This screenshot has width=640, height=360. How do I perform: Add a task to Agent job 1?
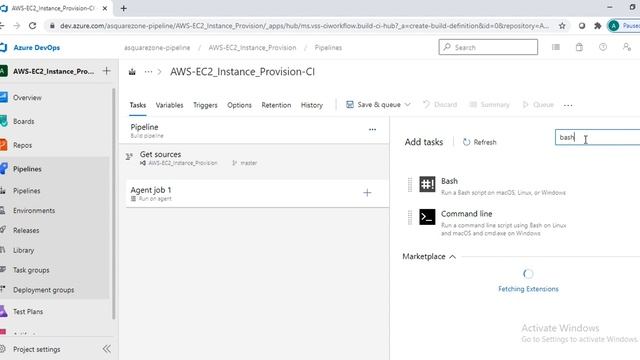click(x=367, y=193)
